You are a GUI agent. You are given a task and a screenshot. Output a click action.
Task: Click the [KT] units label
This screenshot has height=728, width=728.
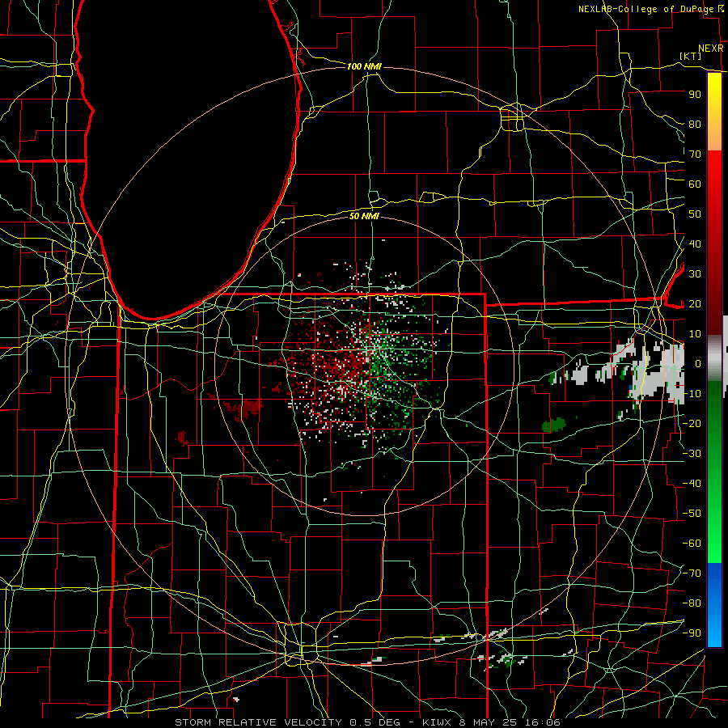pos(691,56)
